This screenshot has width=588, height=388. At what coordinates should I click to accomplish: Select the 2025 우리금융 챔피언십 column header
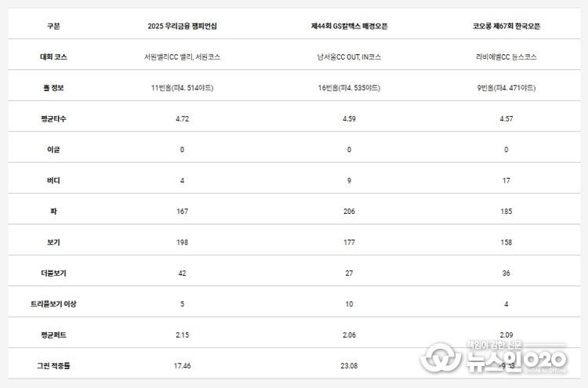tap(182, 26)
